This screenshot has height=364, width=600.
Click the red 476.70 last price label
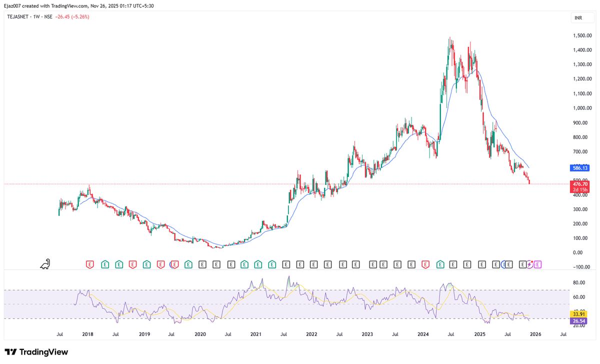[580, 183]
